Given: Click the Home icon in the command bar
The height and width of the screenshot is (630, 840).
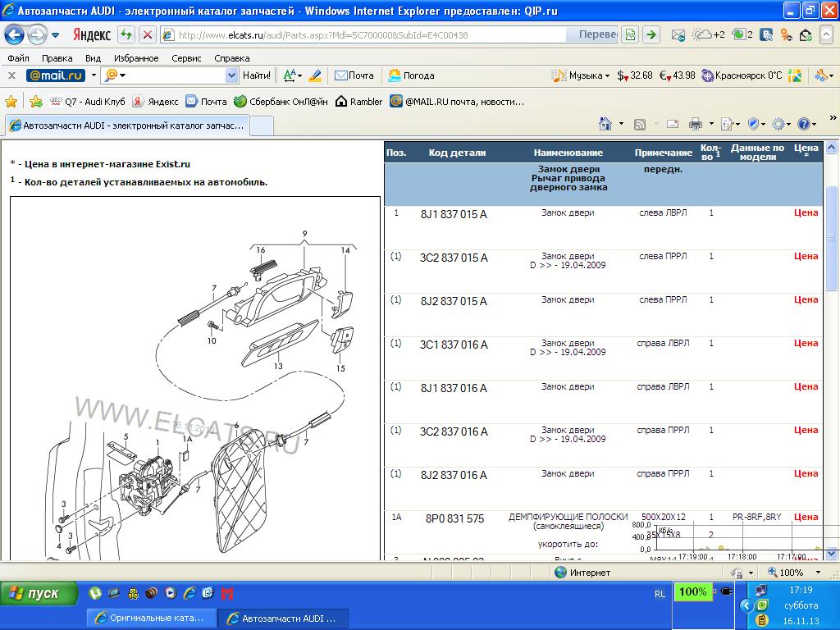Looking at the screenshot, I should 605,125.
